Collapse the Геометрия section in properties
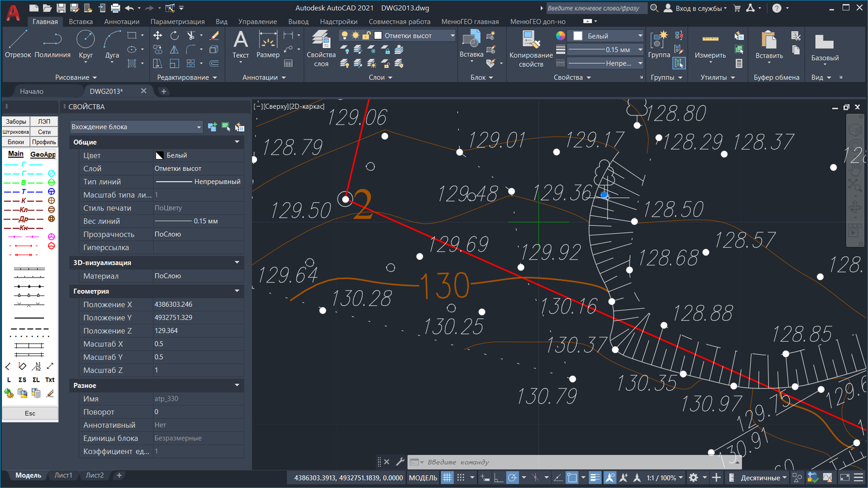Viewport: 868px width, 488px height. coord(237,291)
